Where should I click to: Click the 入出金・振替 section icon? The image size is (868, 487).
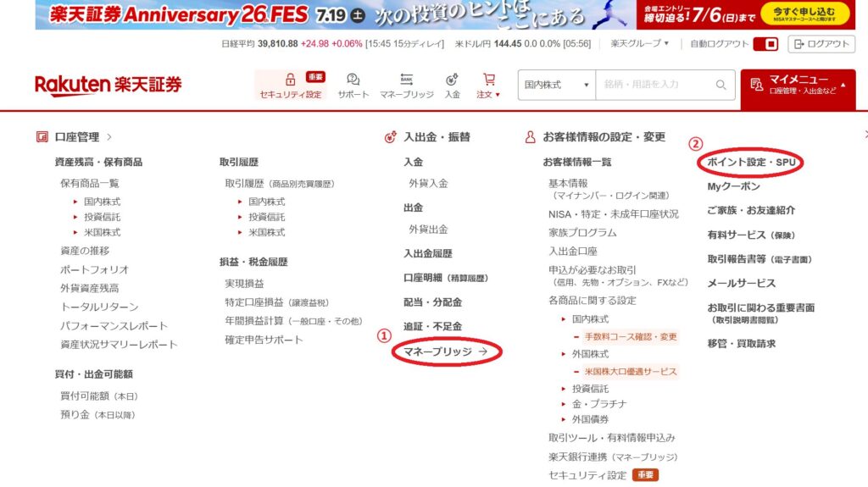click(x=390, y=136)
